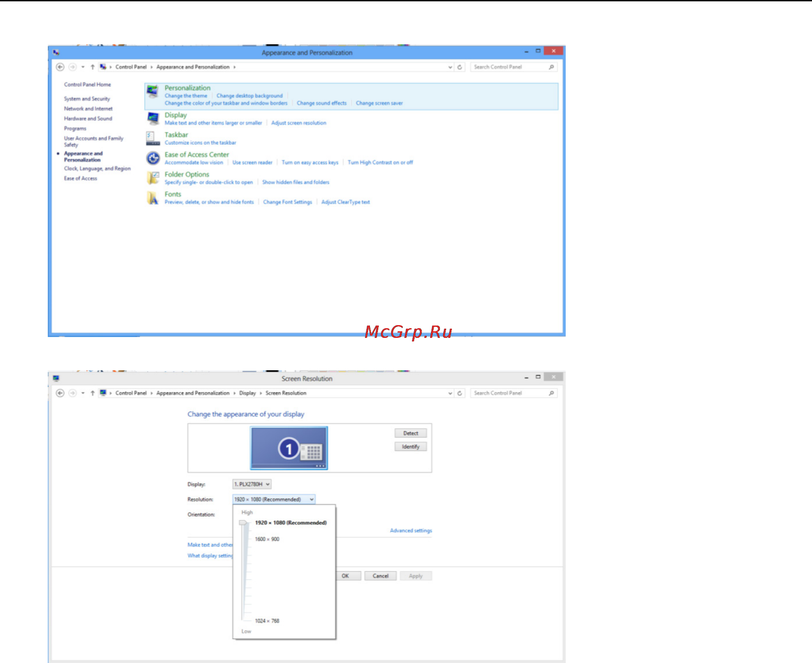
Task: Open the Personalization category icon
Action: [153, 91]
